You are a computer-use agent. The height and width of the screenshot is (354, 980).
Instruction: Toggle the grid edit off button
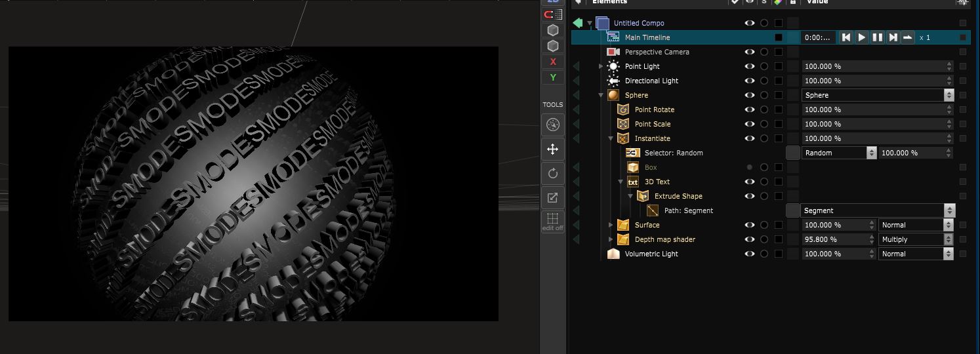(x=553, y=222)
